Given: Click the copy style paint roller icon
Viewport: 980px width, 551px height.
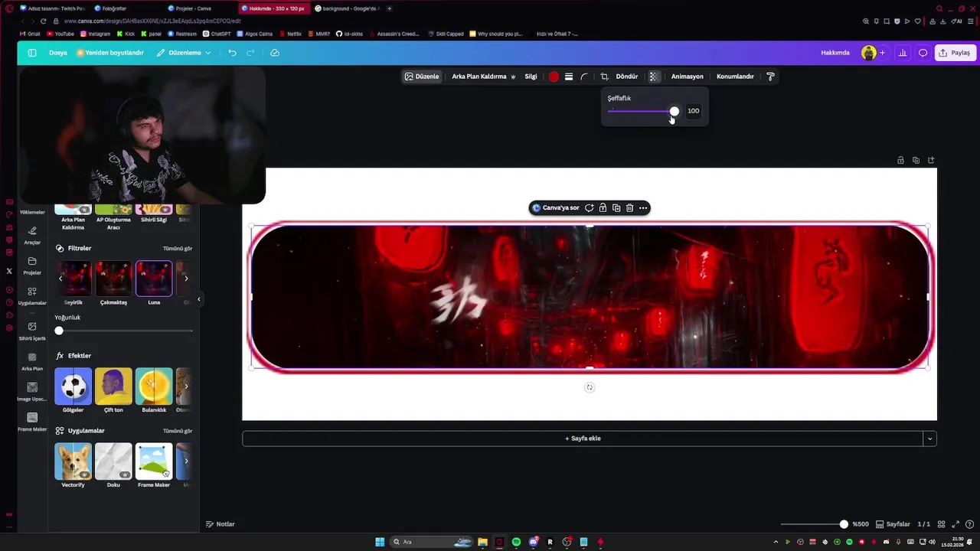Looking at the screenshot, I should [x=770, y=77].
